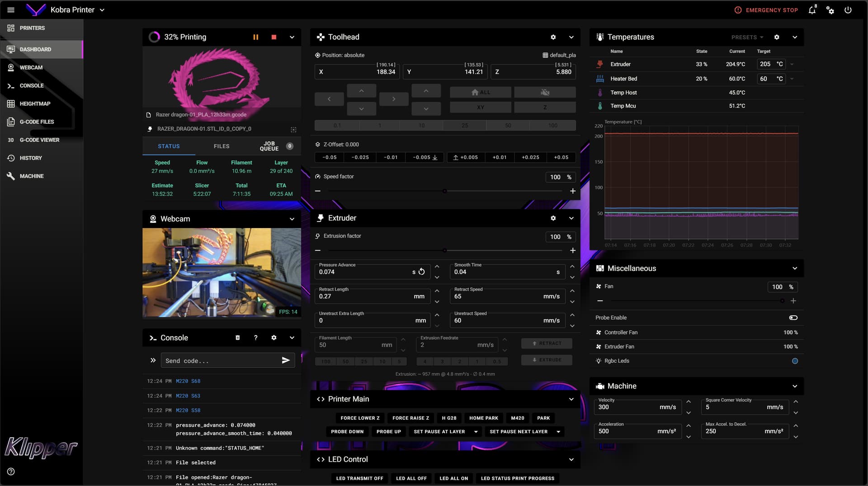Home all axes with the ALL button

tap(481, 92)
